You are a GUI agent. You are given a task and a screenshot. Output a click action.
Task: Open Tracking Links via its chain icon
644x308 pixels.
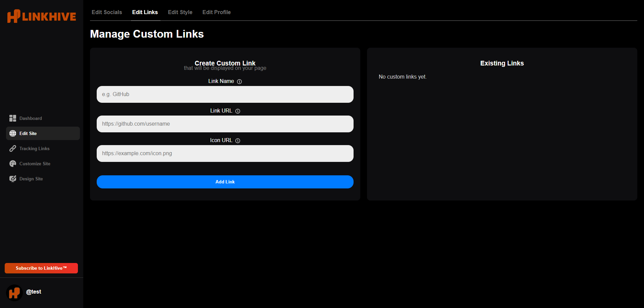tap(12, 148)
